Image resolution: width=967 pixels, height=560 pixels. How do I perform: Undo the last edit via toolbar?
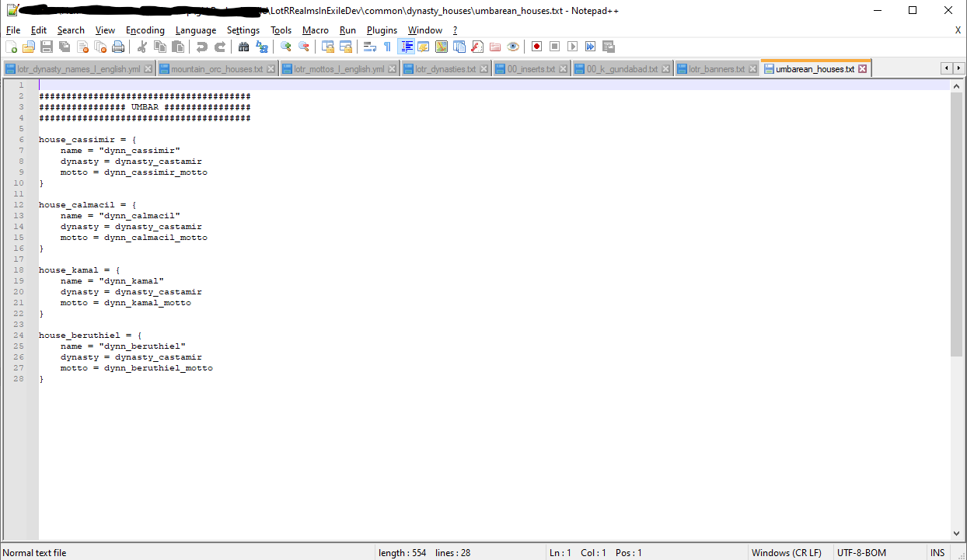202,47
